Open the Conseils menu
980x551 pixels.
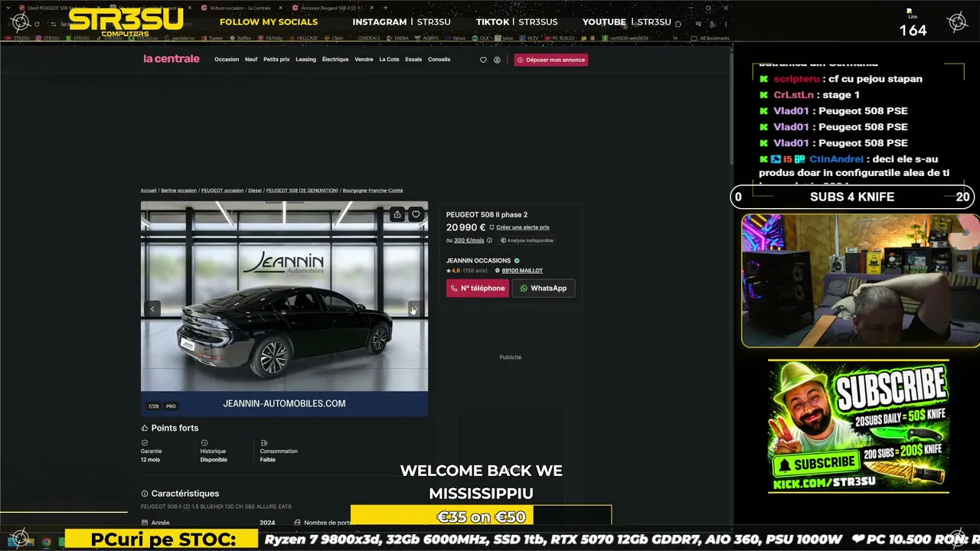pyautogui.click(x=439, y=60)
